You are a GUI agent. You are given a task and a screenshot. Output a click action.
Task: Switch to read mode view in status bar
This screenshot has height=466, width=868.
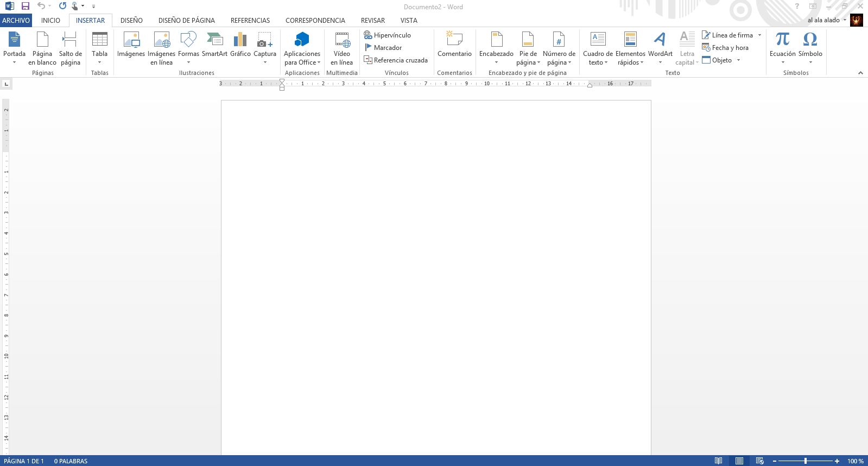tap(718, 461)
